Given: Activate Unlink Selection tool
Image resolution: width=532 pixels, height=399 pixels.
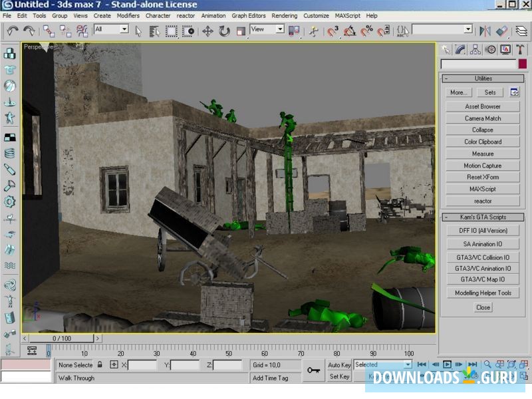Looking at the screenshot, I should tap(65, 31).
